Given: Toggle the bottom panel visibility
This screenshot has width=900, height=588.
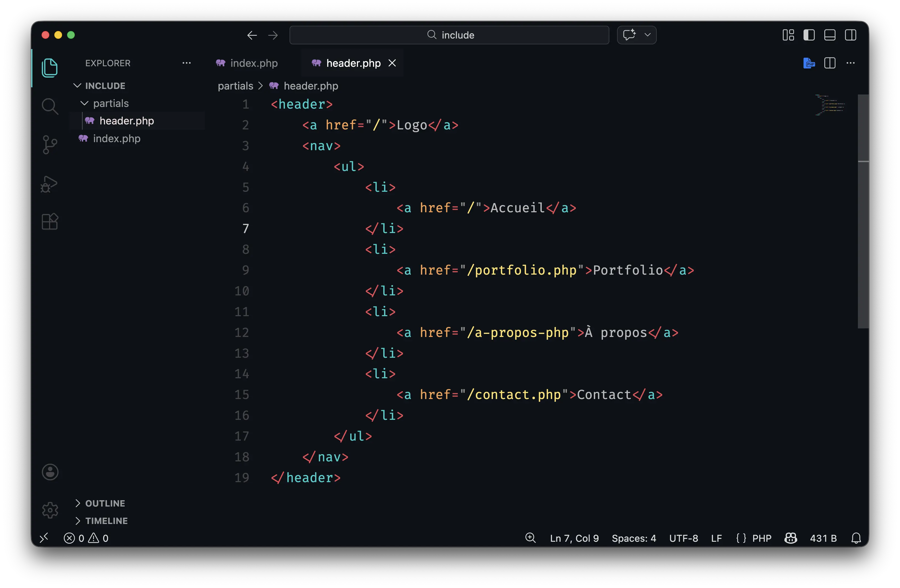Looking at the screenshot, I should pos(830,35).
